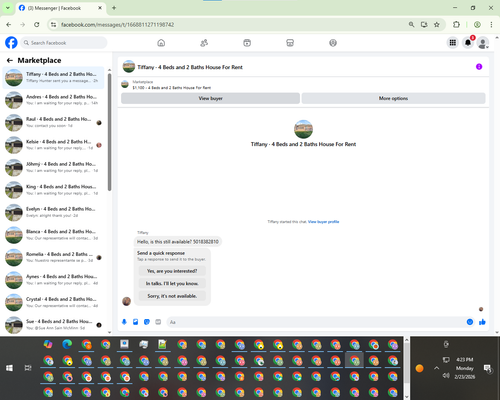Open the Windows Task View button

28,368
